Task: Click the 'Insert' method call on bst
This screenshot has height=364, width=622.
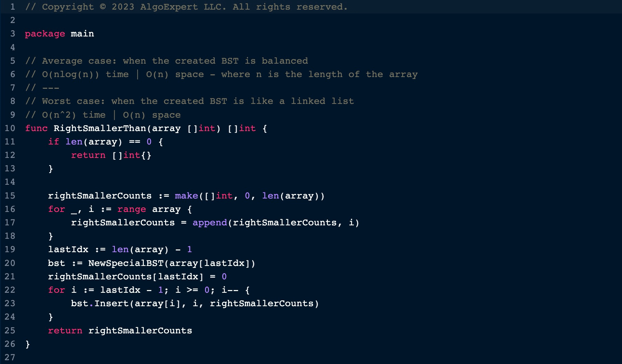Action: coord(111,303)
